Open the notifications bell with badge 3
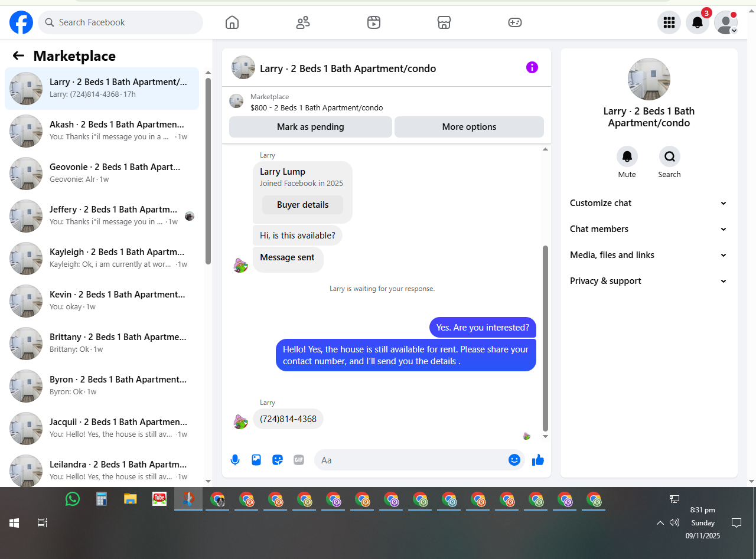Image resolution: width=756 pixels, height=559 pixels. pos(698,22)
